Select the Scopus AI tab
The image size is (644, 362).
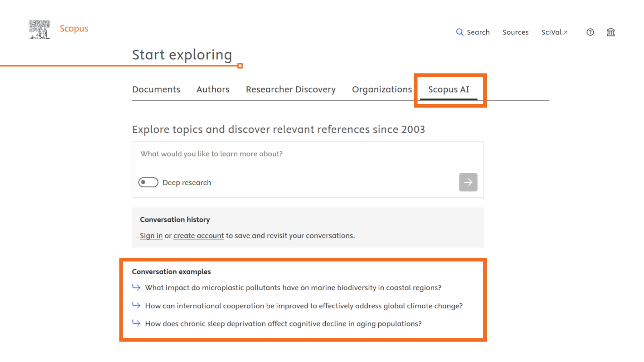click(448, 89)
